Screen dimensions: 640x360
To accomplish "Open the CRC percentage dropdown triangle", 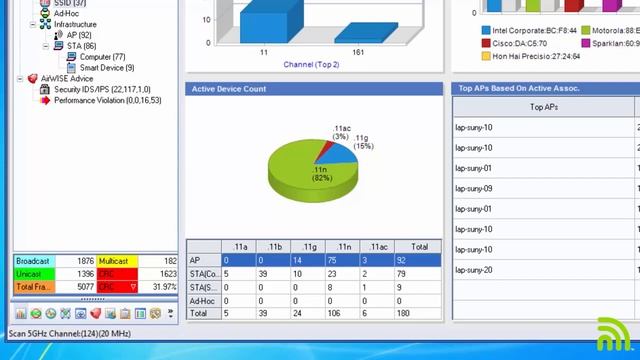I will (x=133, y=287).
